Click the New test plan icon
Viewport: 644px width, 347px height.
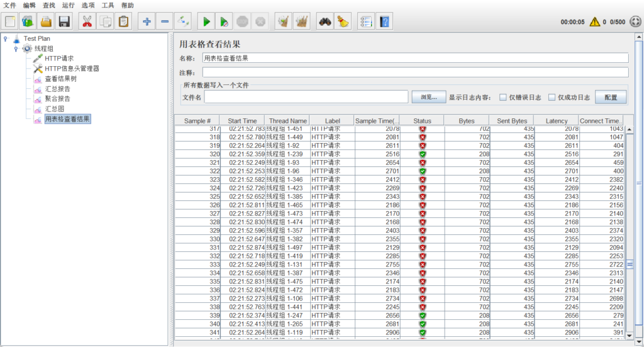tap(10, 21)
